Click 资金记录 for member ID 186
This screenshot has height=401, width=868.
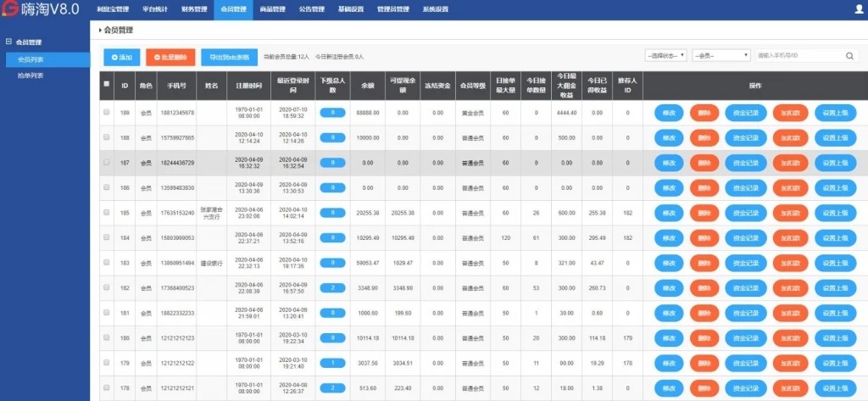pos(743,187)
